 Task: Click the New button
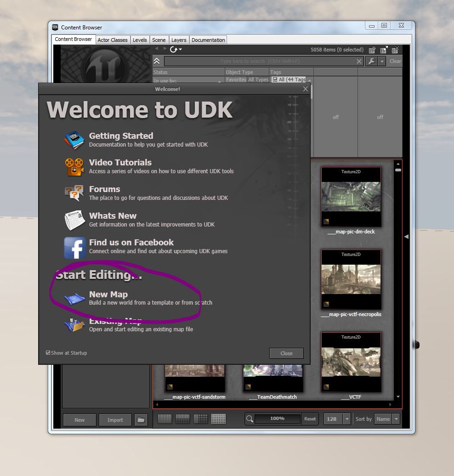pos(79,420)
